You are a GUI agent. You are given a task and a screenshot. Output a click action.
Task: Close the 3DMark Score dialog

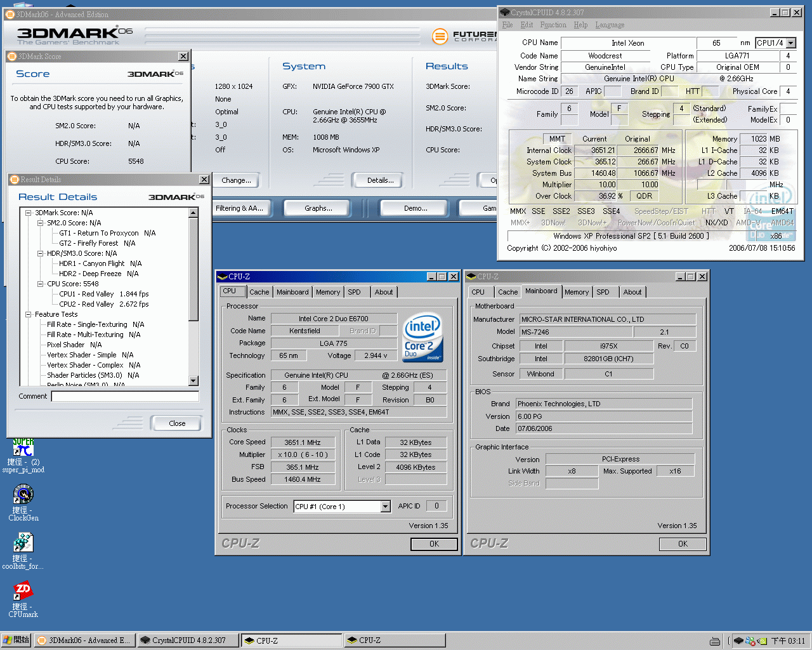[183, 56]
